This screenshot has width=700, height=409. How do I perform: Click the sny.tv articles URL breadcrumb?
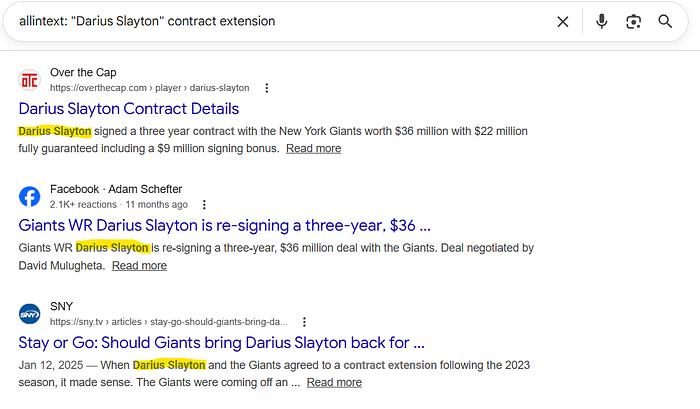[x=168, y=322]
